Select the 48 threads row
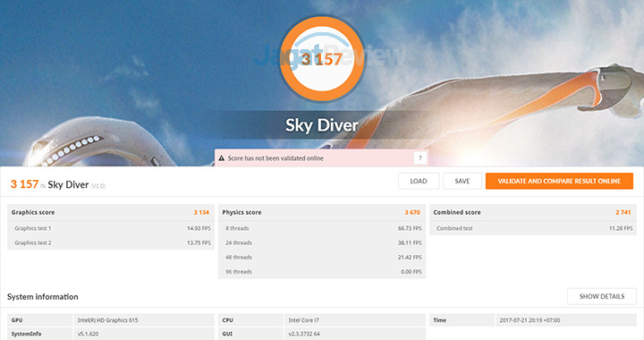644x340 pixels. pyautogui.click(x=322, y=257)
